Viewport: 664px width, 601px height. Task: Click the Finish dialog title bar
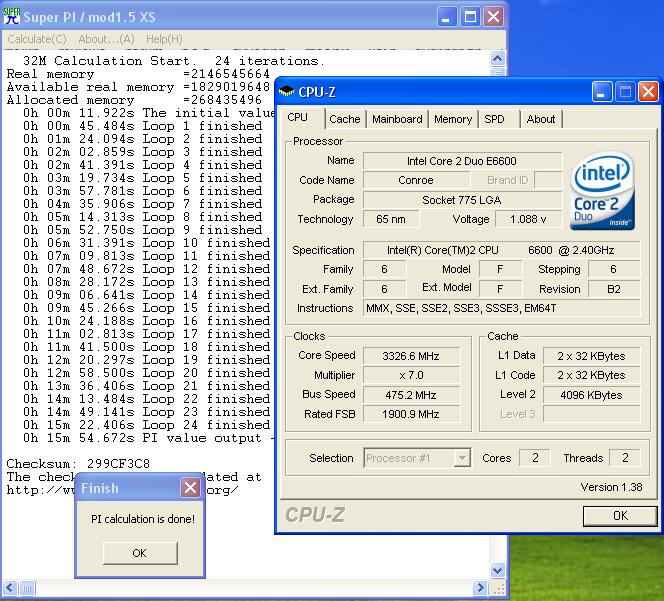coord(140,488)
